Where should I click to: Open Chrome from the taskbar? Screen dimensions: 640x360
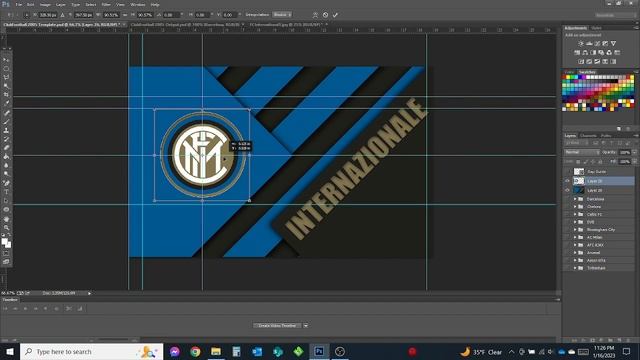[x=196, y=351]
